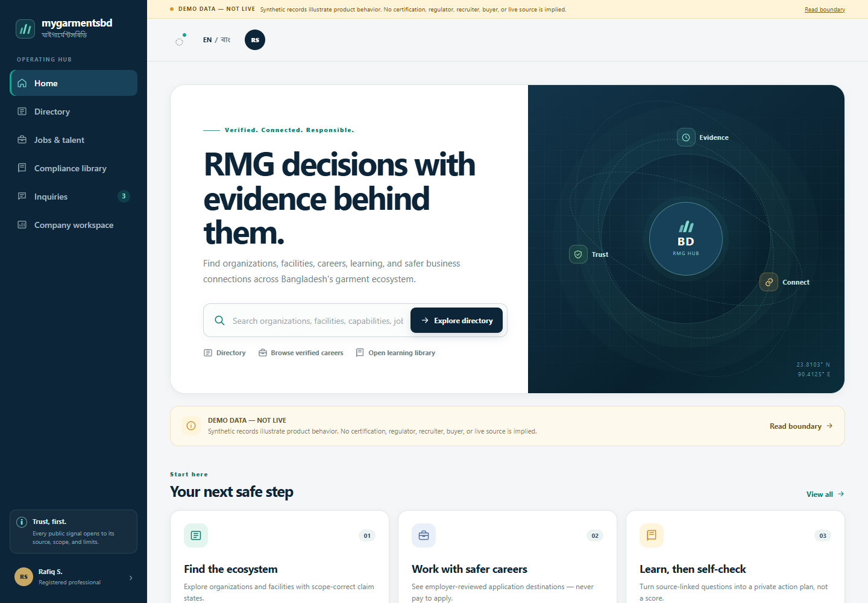The width and height of the screenshot is (868, 603).
Task: Click the Rafiq S. avatar in sidebar
Action: (24, 577)
